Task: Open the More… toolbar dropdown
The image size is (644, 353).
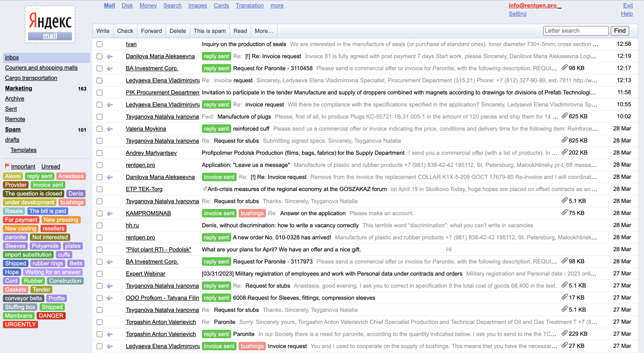Action: click(264, 31)
